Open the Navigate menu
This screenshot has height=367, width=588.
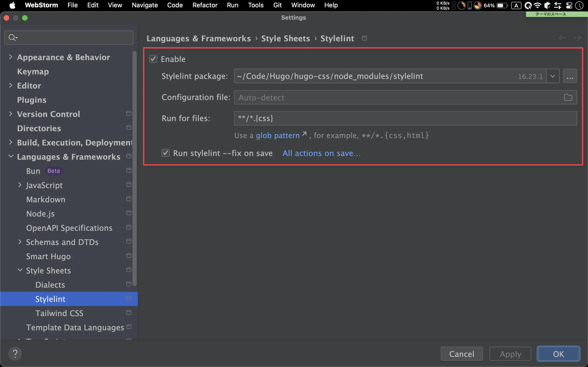144,5
